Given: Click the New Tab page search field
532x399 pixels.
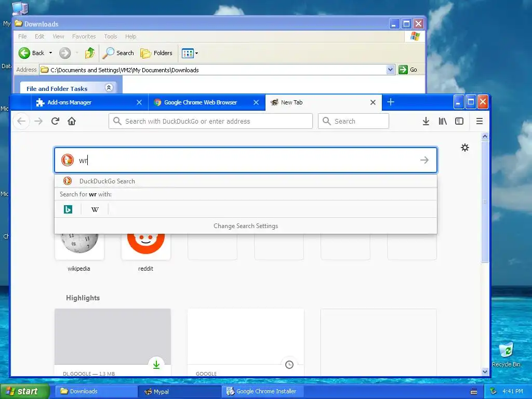Looking at the screenshot, I should coord(246,160).
